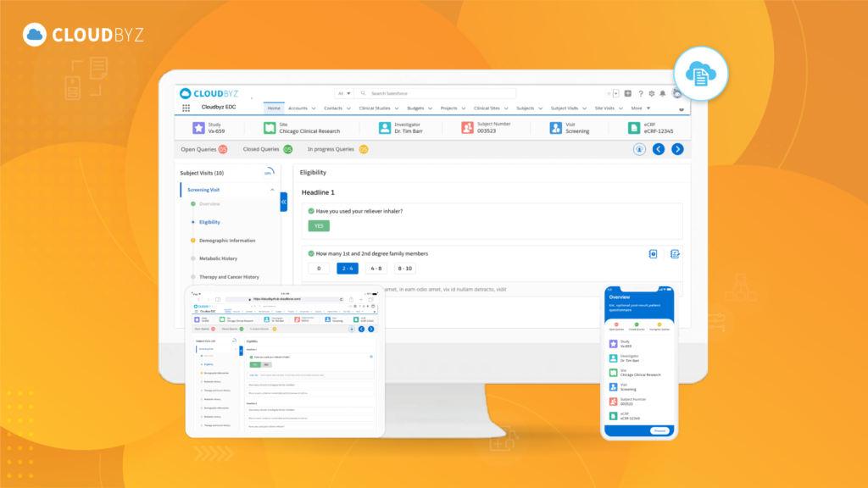Switch to the Home tab
Screen dimensions: 868x488
point(274,108)
